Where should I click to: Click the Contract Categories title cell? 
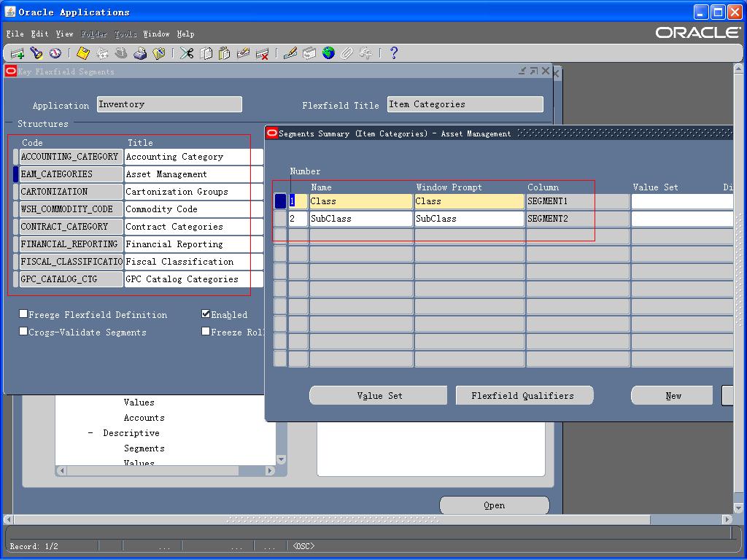point(194,227)
